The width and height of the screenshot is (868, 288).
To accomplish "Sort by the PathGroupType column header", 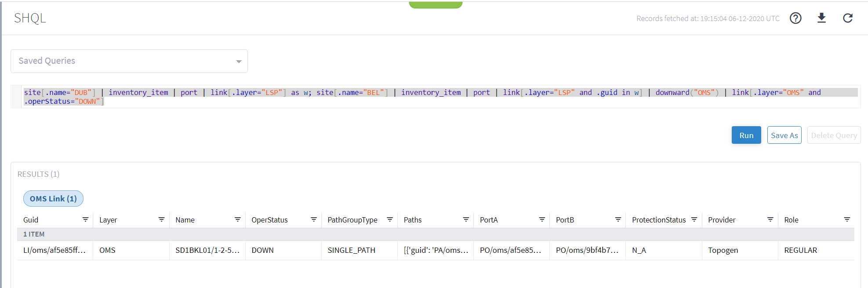I will coord(352,220).
